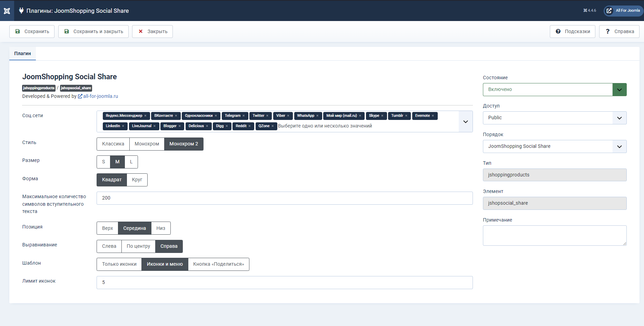Visit All For Joomla site button
Image resolution: width=644 pixels, height=326 pixels.
coord(623,11)
